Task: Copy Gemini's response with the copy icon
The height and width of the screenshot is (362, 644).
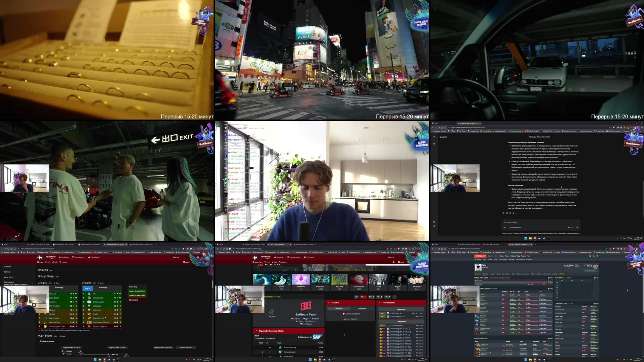Action: [x=513, y=213]
